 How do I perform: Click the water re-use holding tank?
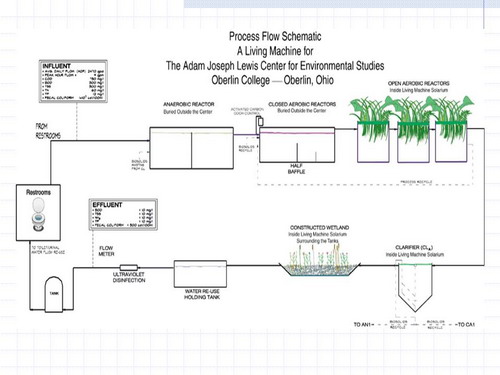pyautogui.click(x=200, y=274)
